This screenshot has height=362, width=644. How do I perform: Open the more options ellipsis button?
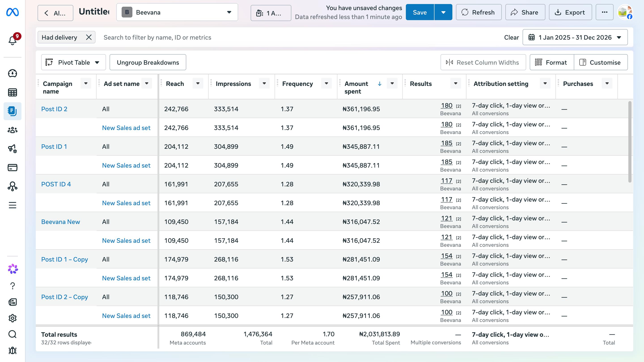coord(604,12)
